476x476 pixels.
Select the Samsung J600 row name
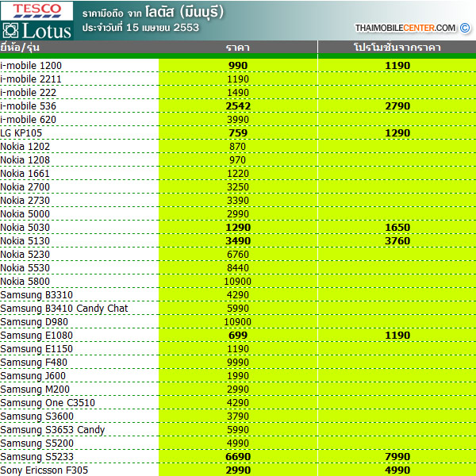tap(33, 376)
